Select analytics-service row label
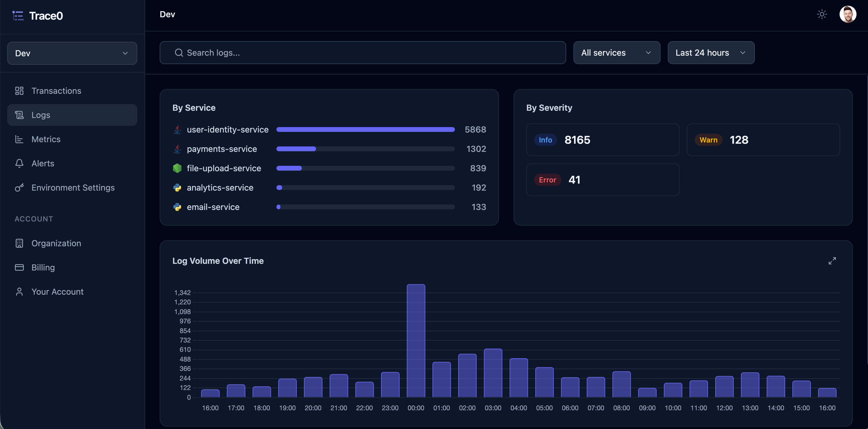Screen dimensions: 868x429 (220, 188)
